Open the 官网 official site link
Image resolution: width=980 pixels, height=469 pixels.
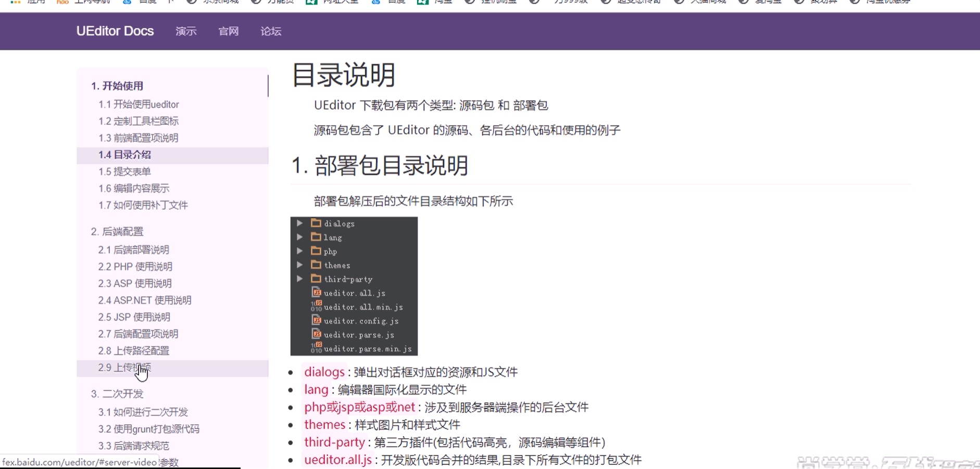229,31
